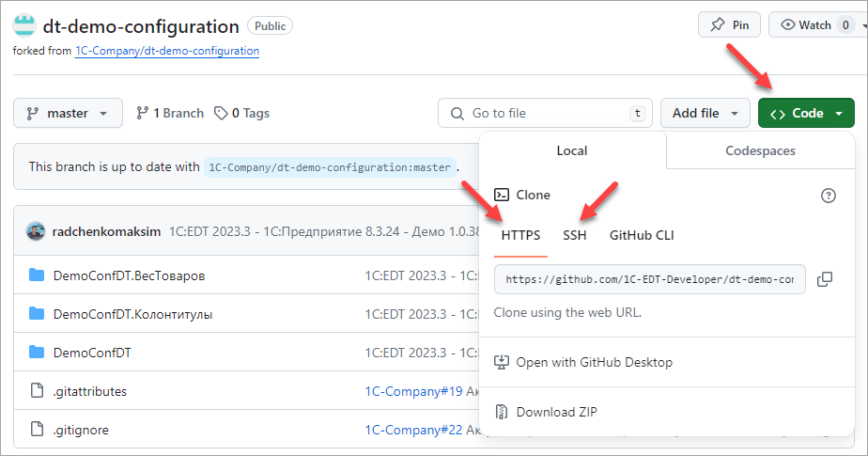Screen dimensions: 868x456
Task: Click the help question mark icon
Action: (828, 196)
